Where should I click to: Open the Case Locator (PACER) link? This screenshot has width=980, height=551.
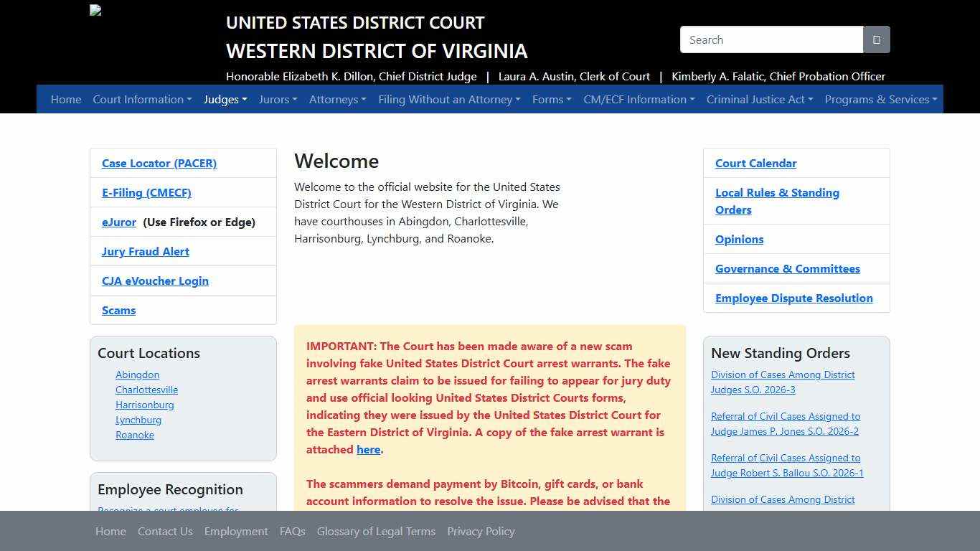pos(159,163)
